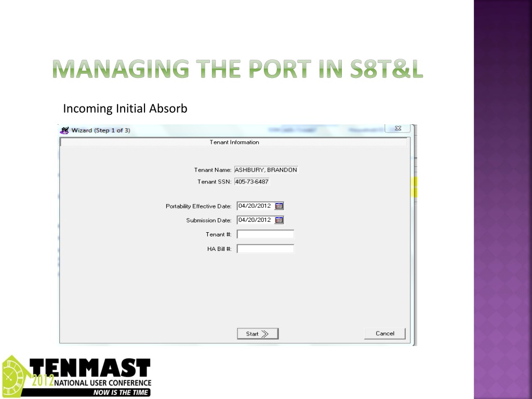Viewport: 532px width, 399px height.
Task: Click the Portability Effective Date label
Action: [x=198, y=206]
